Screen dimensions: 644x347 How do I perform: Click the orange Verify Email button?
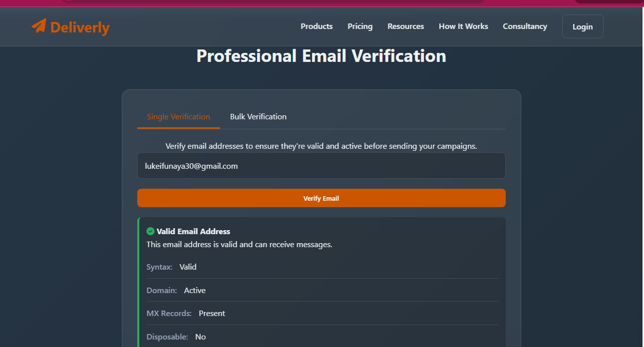(x=321, y=198)
